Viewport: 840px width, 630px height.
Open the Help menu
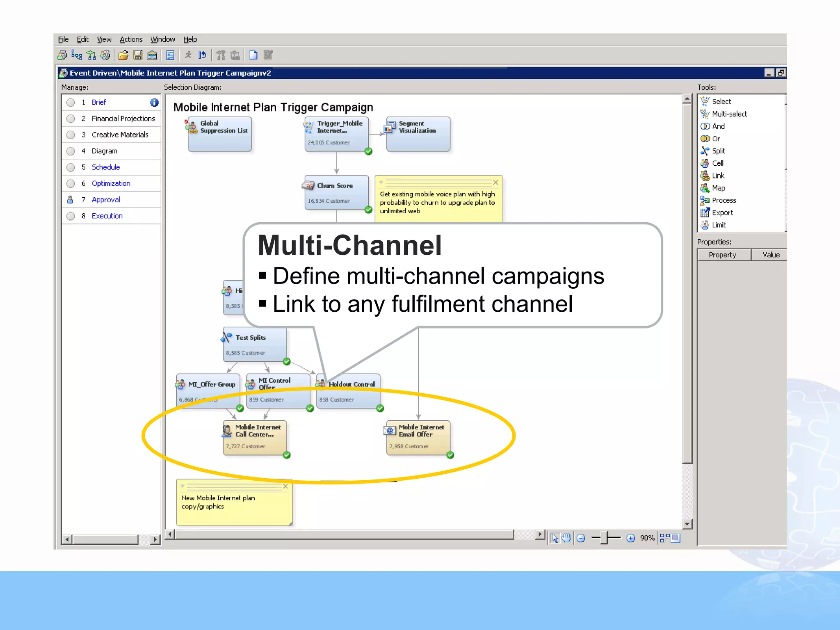tap(190, 39)
